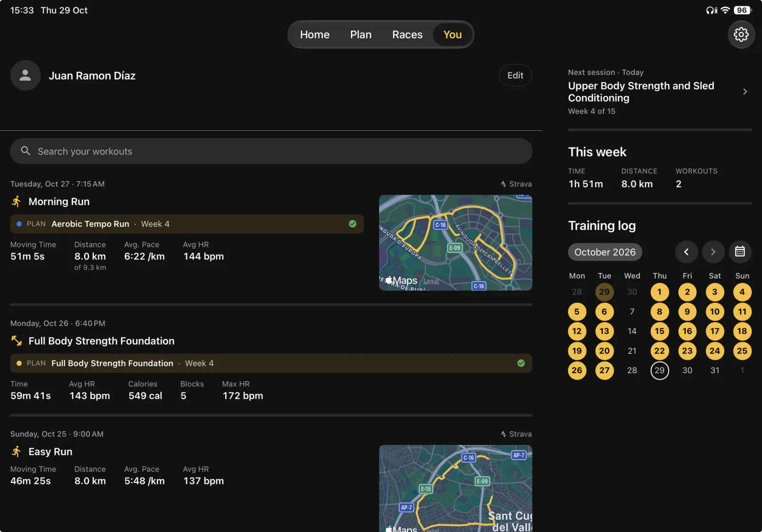Switch to the Races tab

pyautogui.click(x=407, y=34)
